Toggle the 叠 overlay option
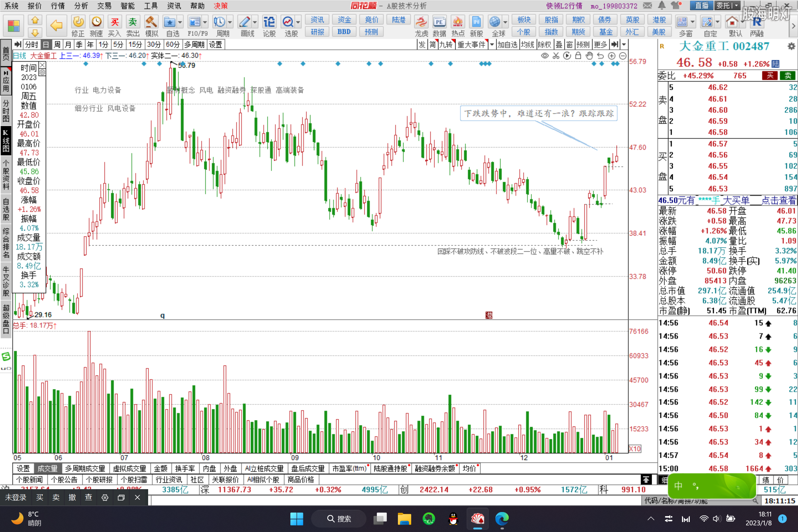Screen dimensions: 798x532 pos(559,45)
